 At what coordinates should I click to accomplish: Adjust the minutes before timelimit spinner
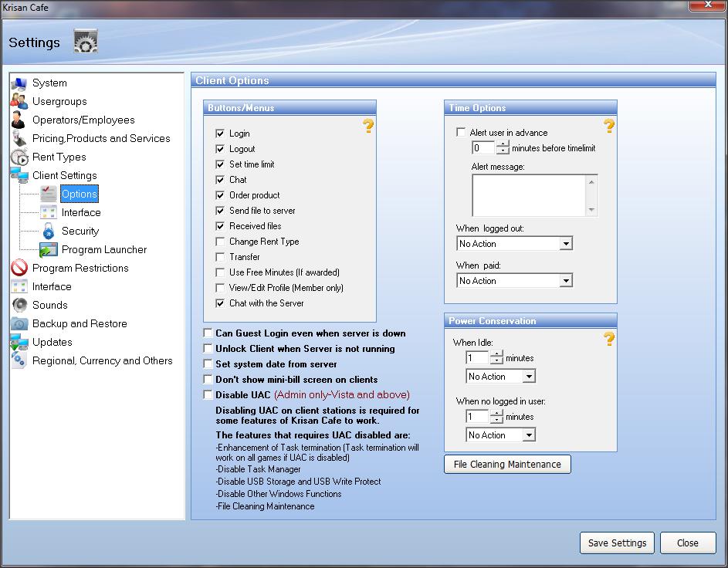(503, 148)
